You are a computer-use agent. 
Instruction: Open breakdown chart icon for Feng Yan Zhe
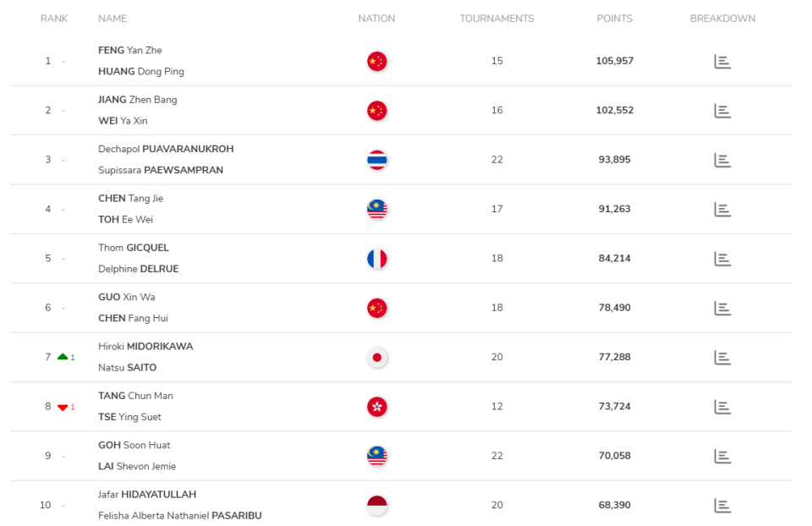coord(722,61)
